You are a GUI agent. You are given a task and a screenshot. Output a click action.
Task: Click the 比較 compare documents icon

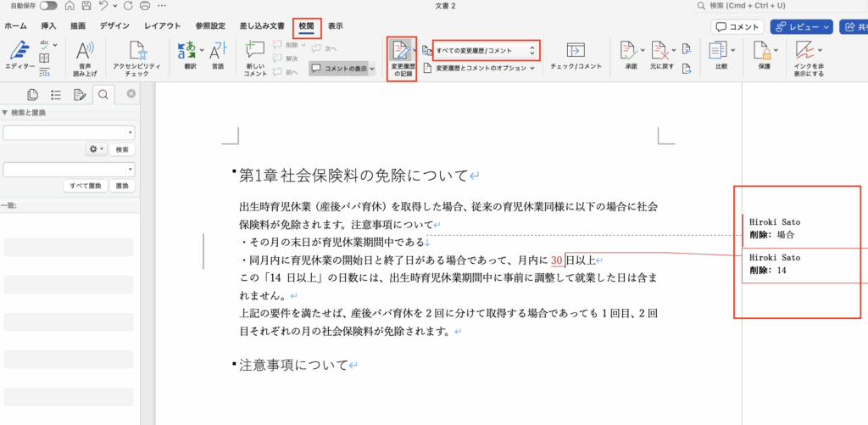click(x=721, y=58)
